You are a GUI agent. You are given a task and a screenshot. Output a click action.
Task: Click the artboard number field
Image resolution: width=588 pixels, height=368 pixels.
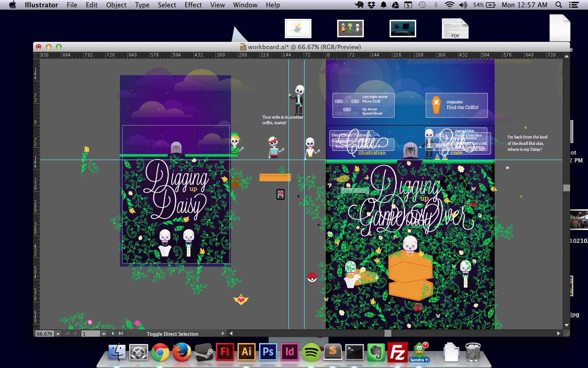tap(90, 333)
